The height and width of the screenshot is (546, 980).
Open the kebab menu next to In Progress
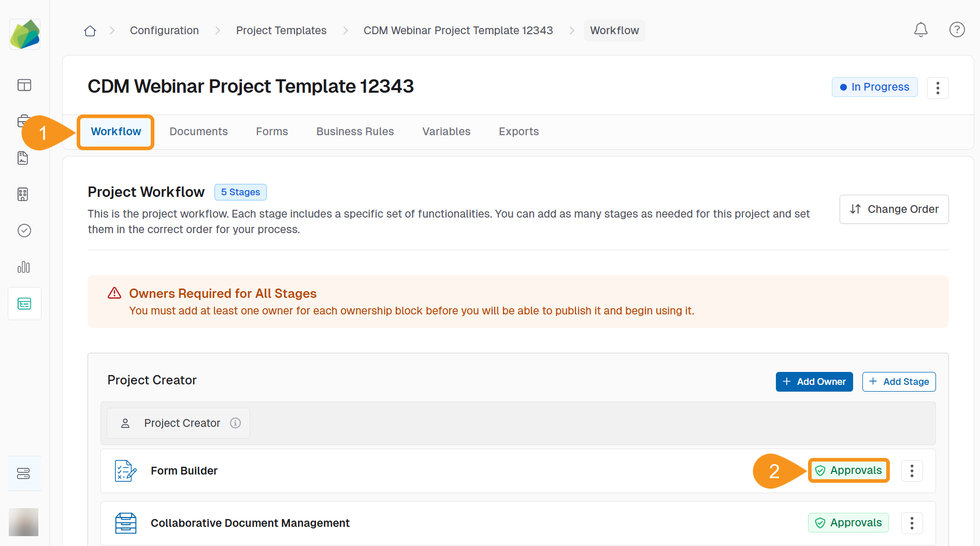click(938, 88)
